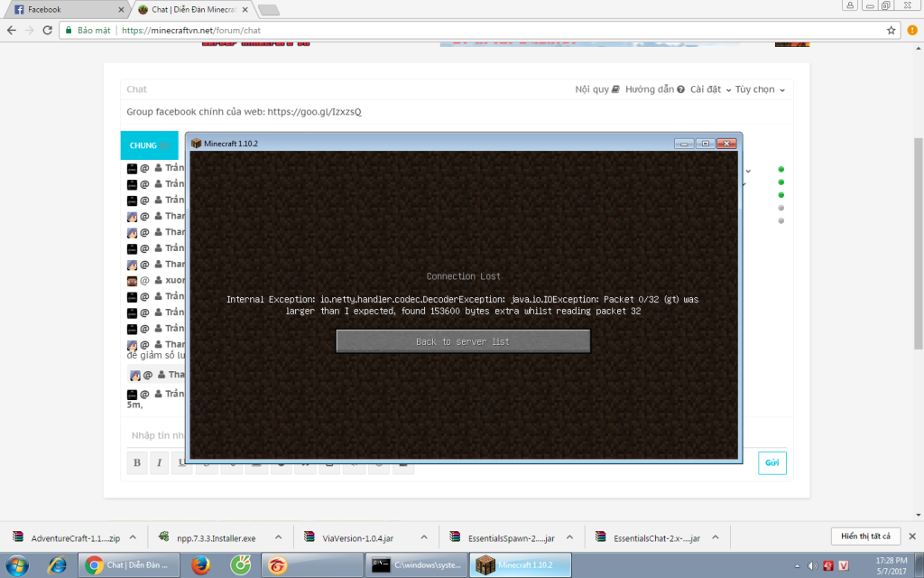The image size is (924, 578).
Task: Click the xuon user avatar in chat
Action: point(132,281)
